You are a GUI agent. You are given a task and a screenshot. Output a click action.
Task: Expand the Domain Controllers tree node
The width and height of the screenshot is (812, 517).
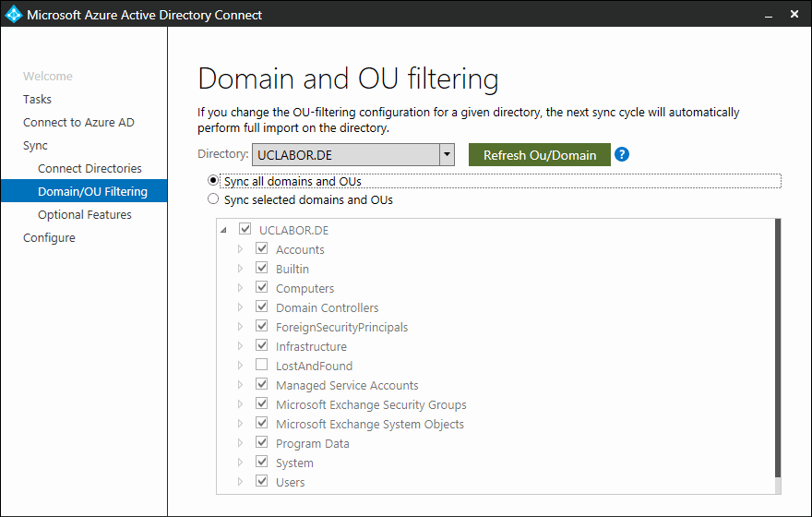240,307
